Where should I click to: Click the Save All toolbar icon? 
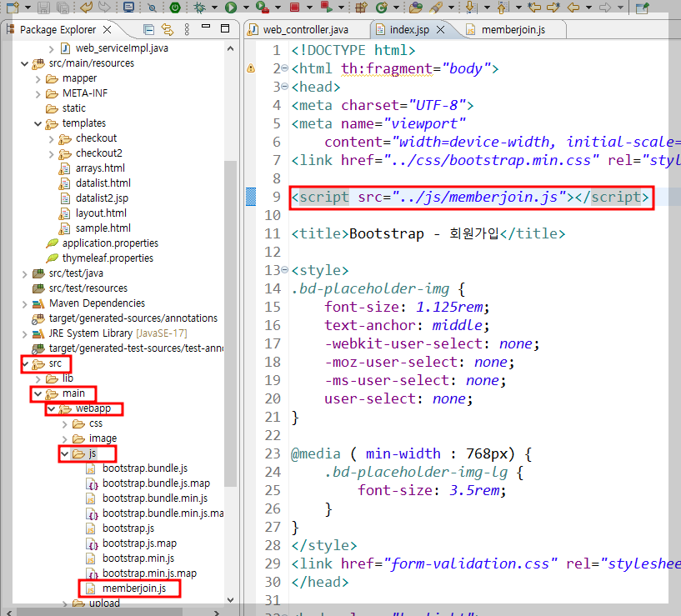coord(63,7)
